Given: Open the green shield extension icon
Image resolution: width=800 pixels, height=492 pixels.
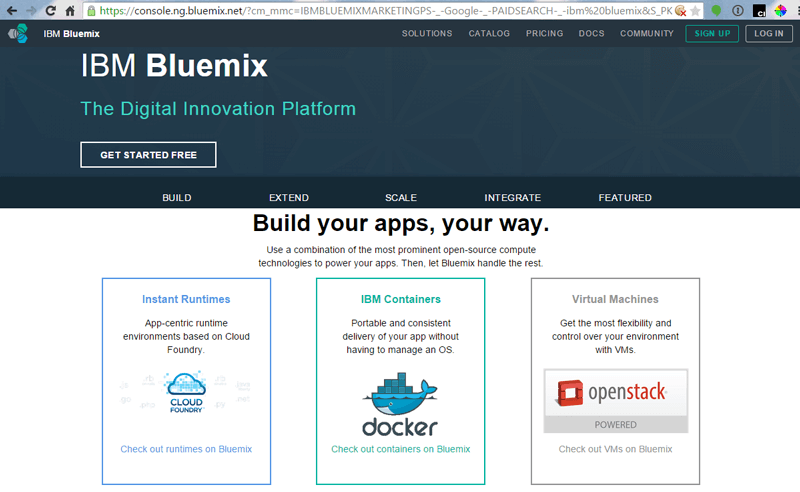Looking at the screenshot, I should [x=716, y=10].
